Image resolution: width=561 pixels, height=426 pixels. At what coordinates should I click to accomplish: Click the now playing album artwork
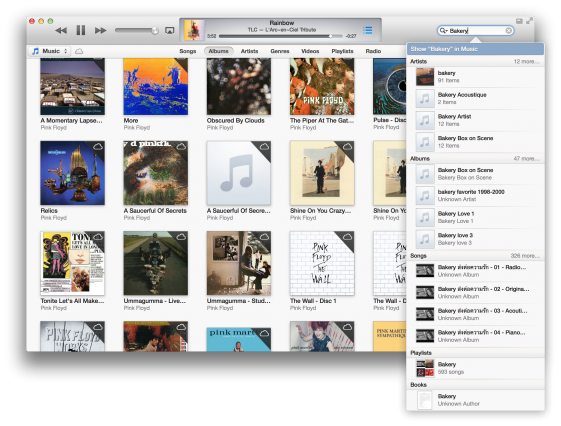(x=194, y=30)
